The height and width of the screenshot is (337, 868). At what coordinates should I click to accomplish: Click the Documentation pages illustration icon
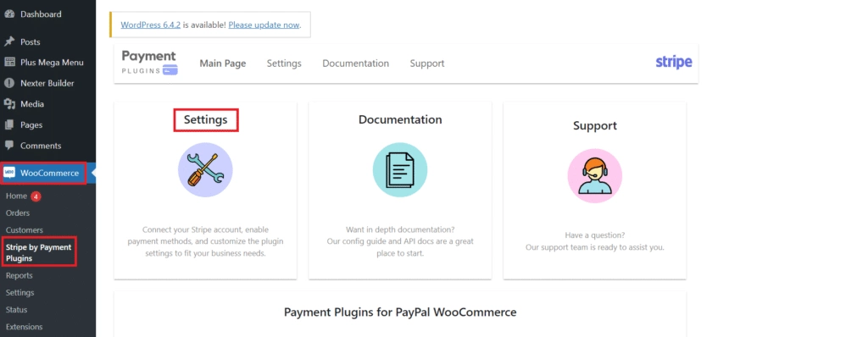pyautogui.click(x=400, y=170)
